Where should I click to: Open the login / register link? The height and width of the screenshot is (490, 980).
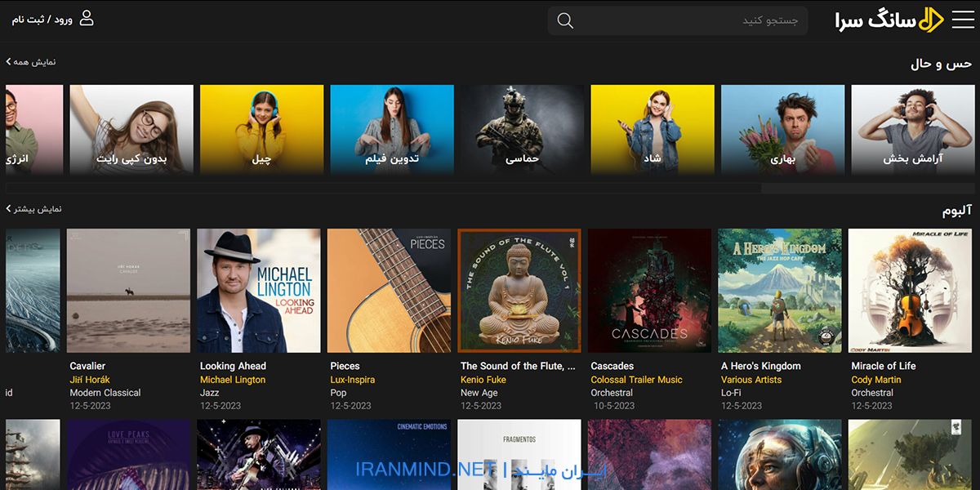42,19
